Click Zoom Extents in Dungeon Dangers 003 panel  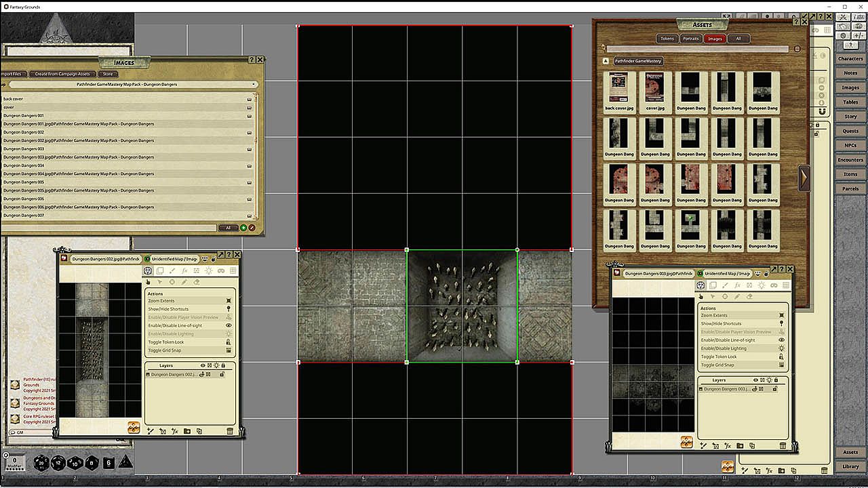point(743,316)
